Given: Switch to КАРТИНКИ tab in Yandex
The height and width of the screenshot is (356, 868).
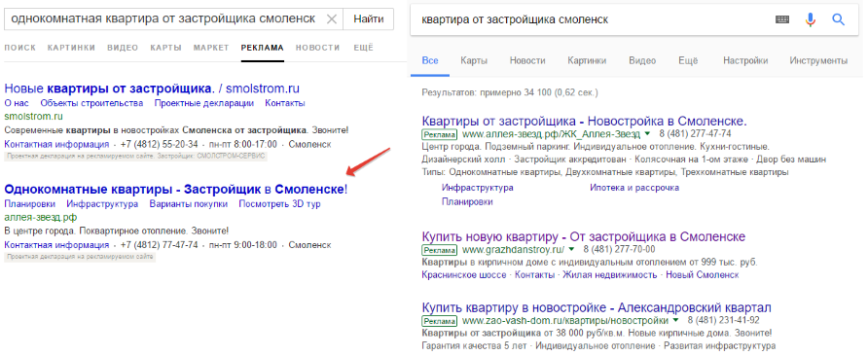Looking at the screenshot, I should tap(71, 48).
